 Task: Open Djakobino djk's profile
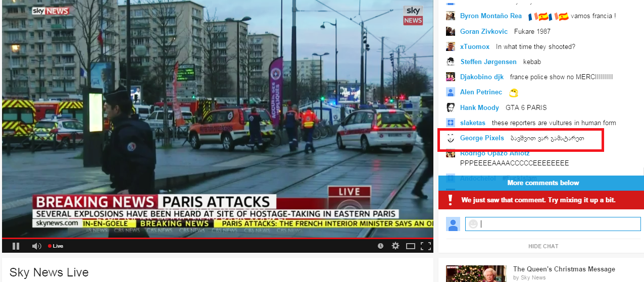[482, 77]
